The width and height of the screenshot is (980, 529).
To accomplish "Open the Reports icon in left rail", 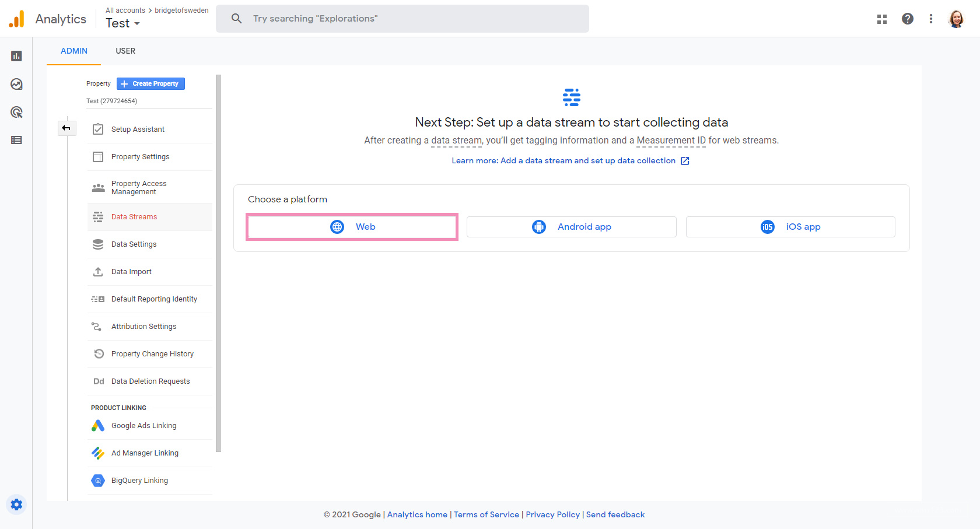I will [16, 56].
